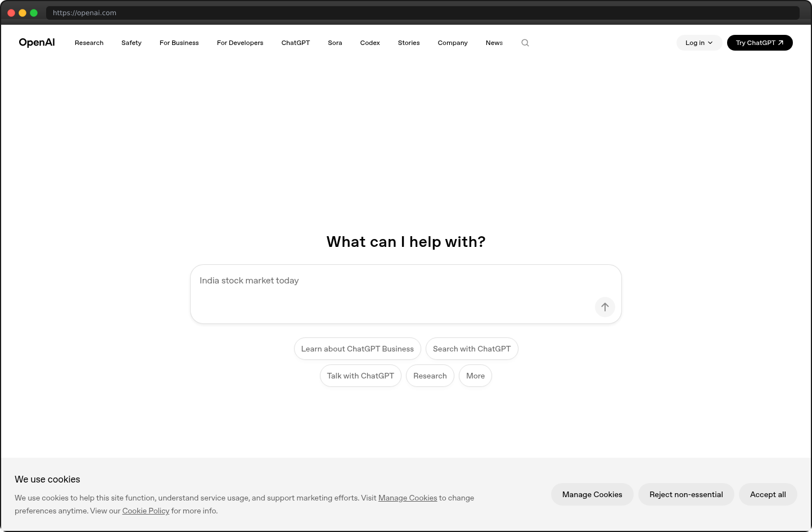812x532 pixels.
Task: Click the browser address bar
Action: (x=225, y=12)
